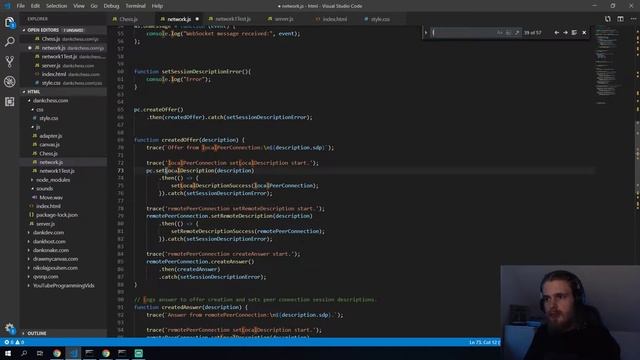The height and width of the screenshot is (360, 640).
Task: Expand the dankhost.com folder
Action: (x=49, y=241)
